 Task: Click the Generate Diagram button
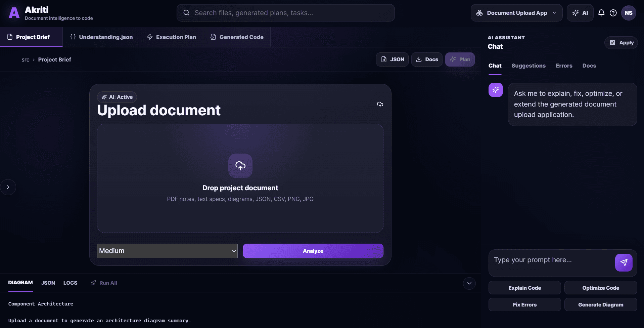pyautogui.click(x=601, y=304)
